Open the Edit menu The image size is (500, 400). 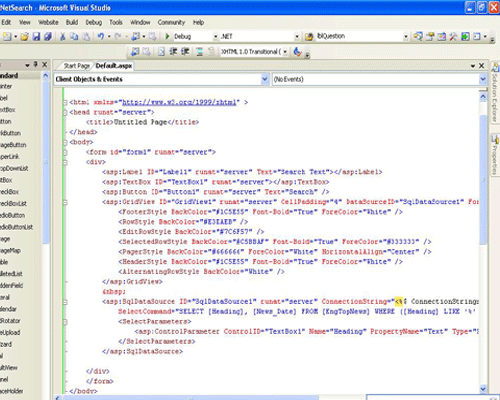pyautogui.click(x=6, y=22)
